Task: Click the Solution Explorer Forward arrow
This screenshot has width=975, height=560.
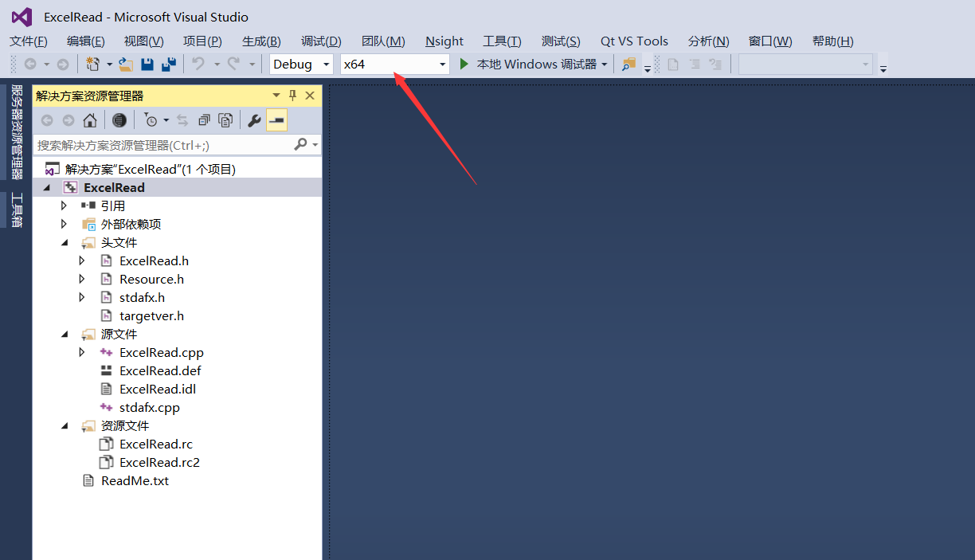Action: pyautogui.click(x=69, y=120)
